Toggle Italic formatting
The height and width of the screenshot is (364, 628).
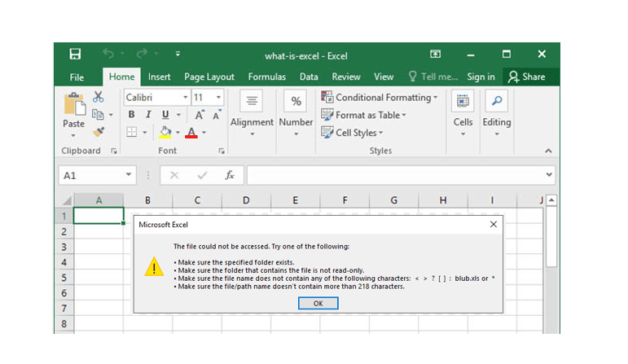point(148,115)
